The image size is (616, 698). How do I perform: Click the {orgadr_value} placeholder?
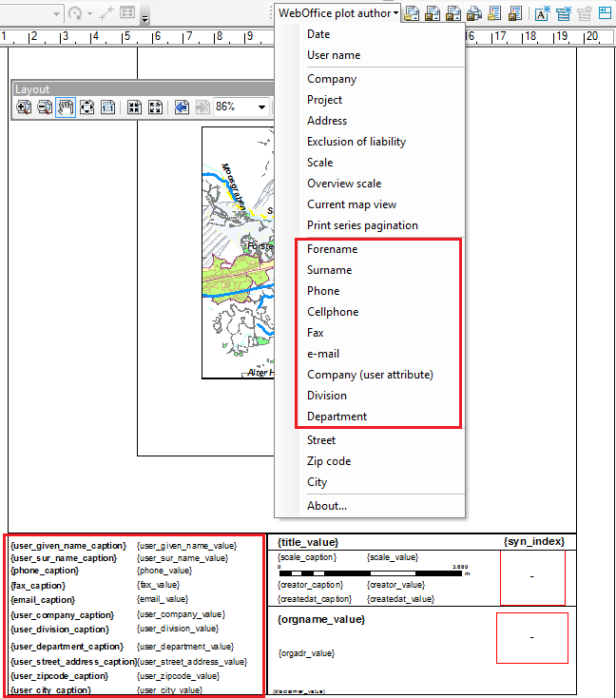[307, 653]
